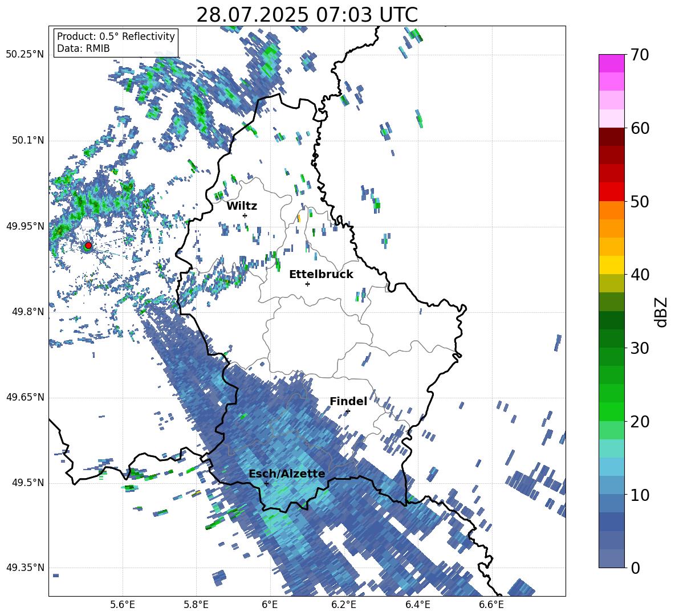Screen dimensions: 675x616
Task: Click the Findel city label
Action: (x=348, y=401)
